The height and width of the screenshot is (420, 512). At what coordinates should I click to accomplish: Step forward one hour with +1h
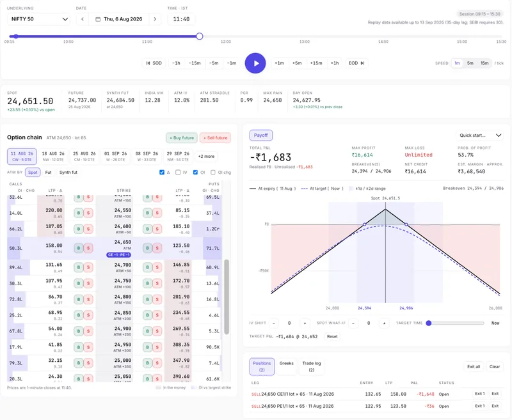click(x=335, y=63)
